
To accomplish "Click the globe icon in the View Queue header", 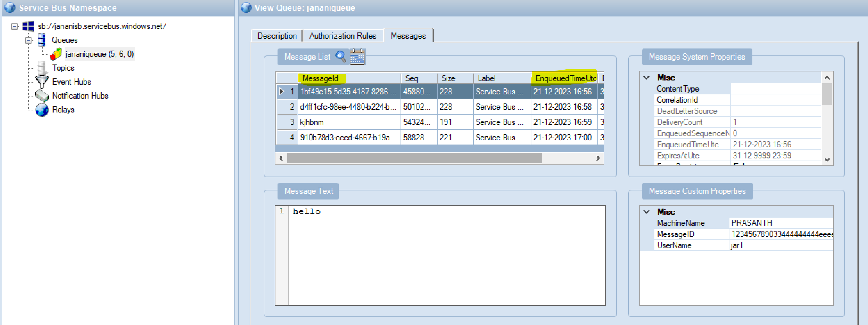I will (x=246, y=7).
